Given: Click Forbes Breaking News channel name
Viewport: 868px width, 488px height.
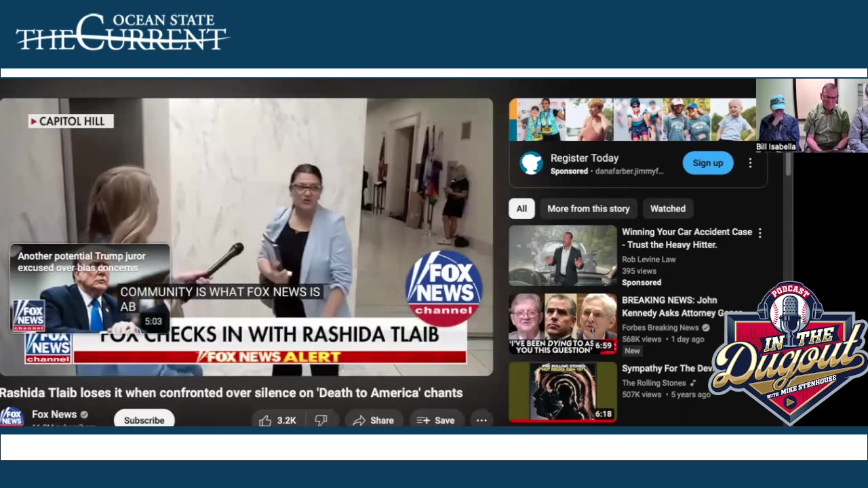Looking at the screenshot, I should tap(660, 327).
